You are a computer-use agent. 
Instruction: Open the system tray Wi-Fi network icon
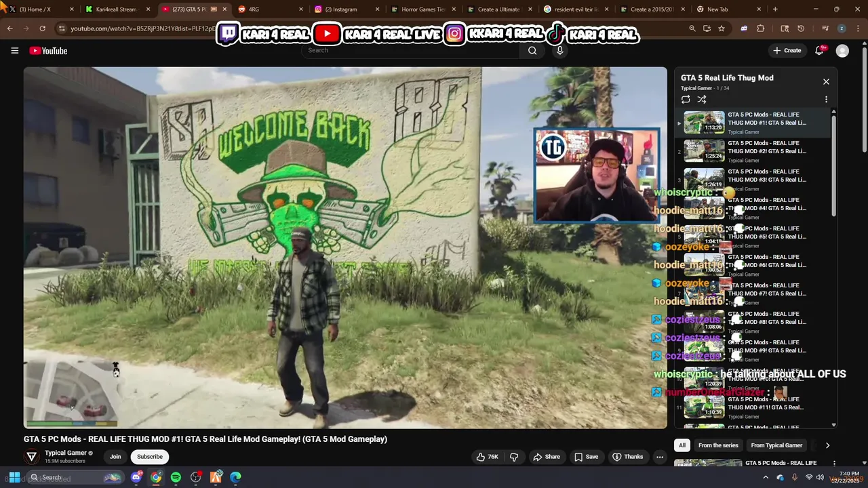(x=809, y=477)
